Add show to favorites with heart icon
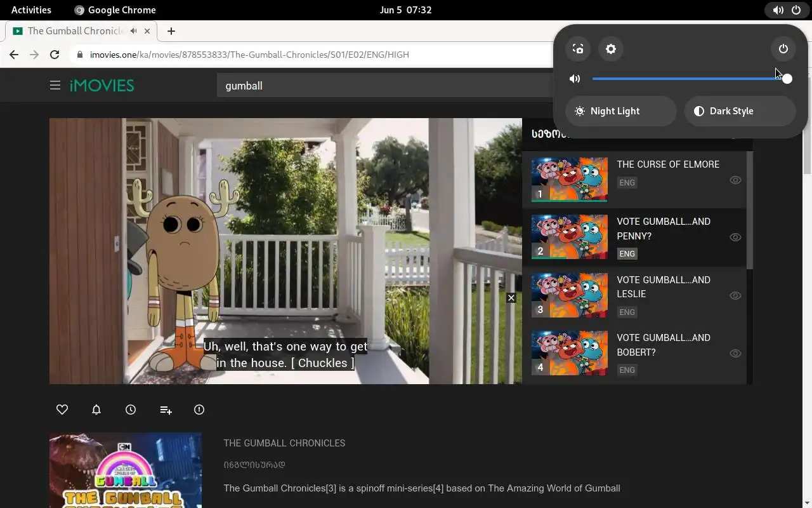 coord(62,410)
